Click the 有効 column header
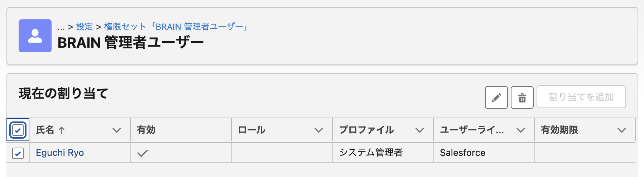The height and width of the screenshot is (177, 644). coord(146,130)
